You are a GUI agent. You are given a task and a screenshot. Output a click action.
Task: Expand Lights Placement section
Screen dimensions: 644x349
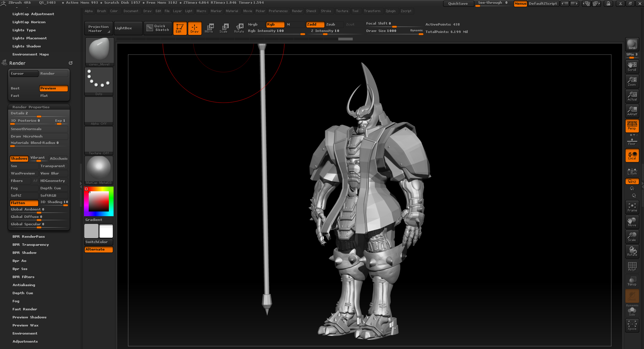pyautogui.click(x=30, y=38)
